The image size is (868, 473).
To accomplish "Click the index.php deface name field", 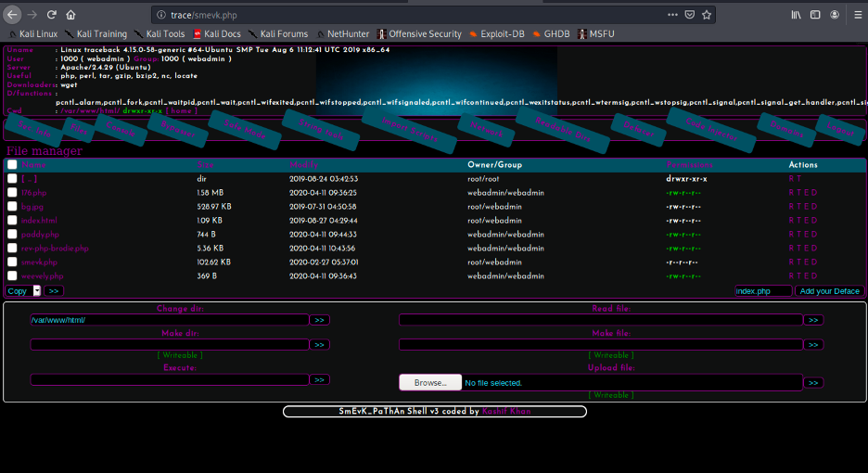I will [x=763, y=291].
